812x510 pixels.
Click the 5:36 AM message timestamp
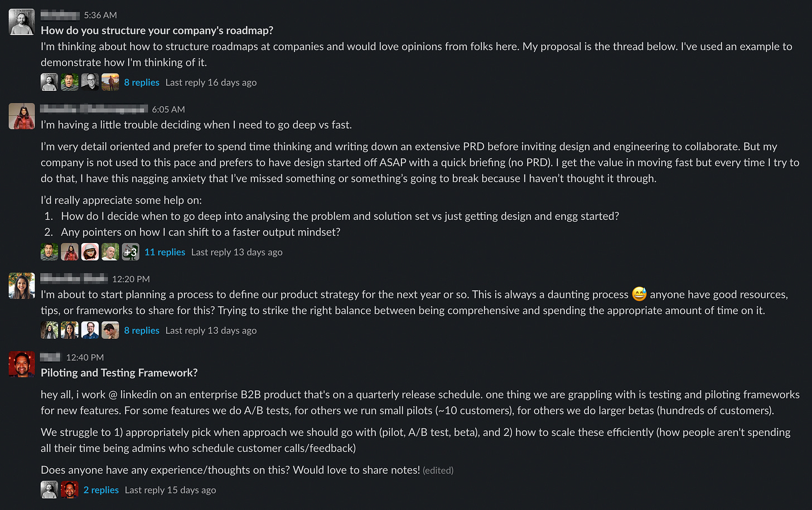[100, 15]
